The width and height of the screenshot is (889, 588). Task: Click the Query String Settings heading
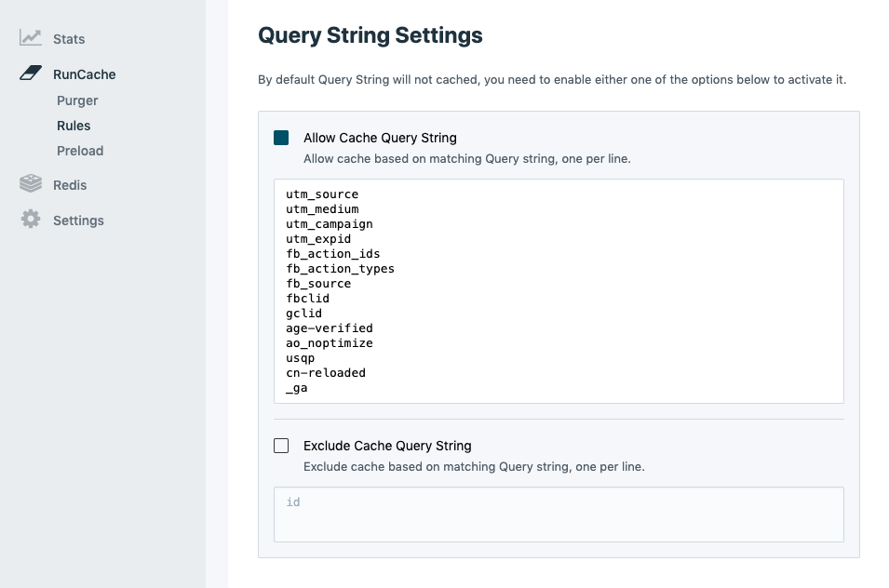370,35
